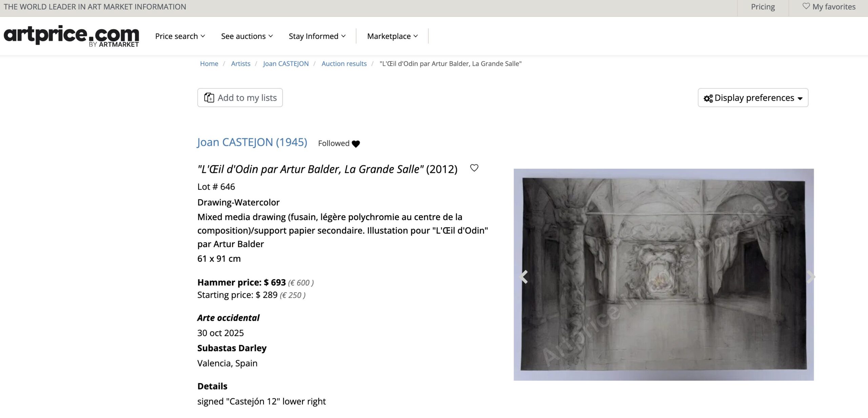Select the gears icon on Display preferences

pos(709,98)
